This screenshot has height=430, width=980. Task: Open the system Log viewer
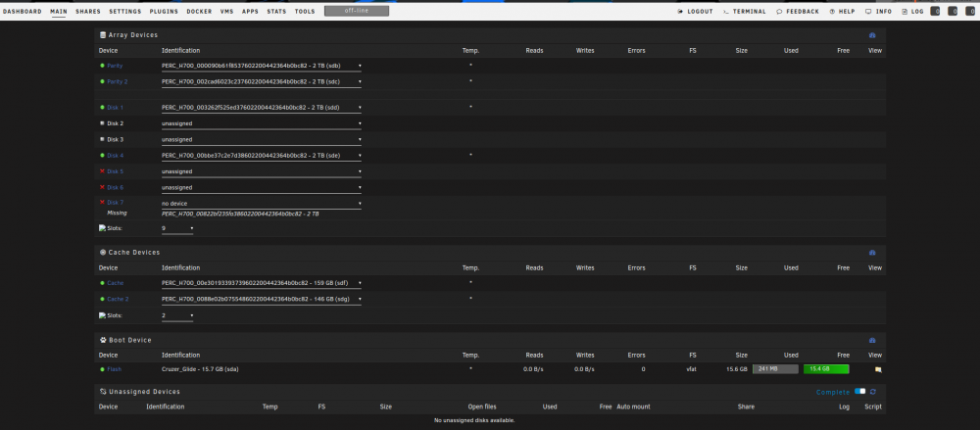pos(912,11)
